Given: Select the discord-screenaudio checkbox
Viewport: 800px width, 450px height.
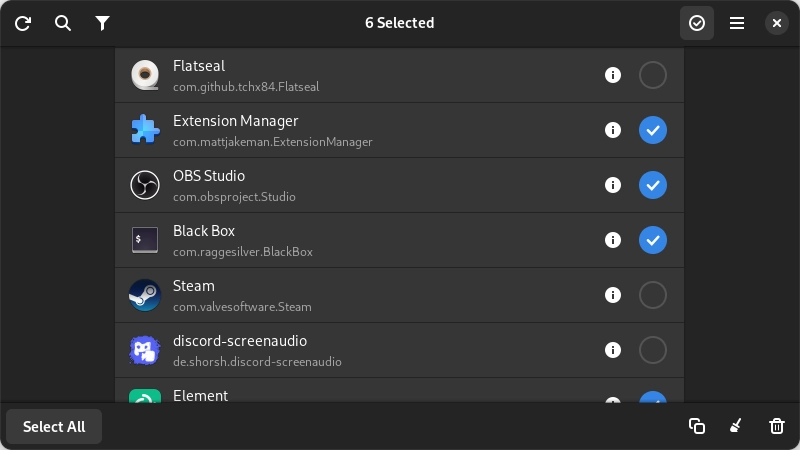Looking at the screenshot, I should [653, 350].
